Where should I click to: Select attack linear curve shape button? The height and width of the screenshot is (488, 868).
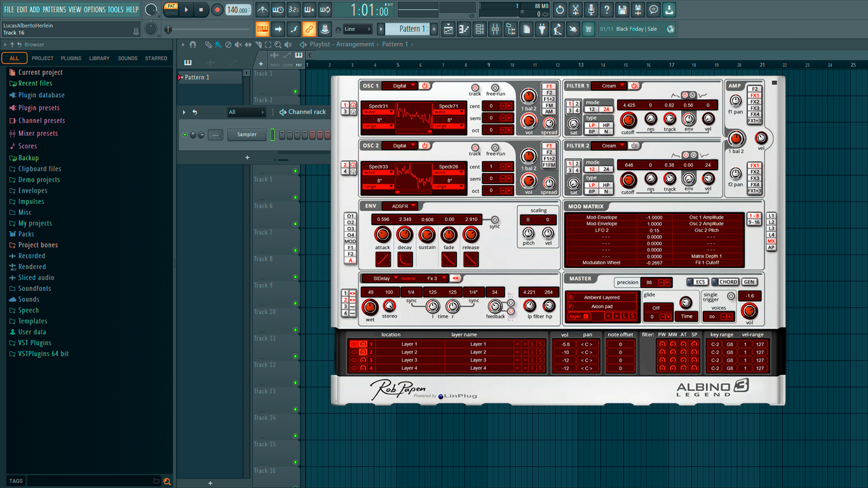tap(383, 259)
